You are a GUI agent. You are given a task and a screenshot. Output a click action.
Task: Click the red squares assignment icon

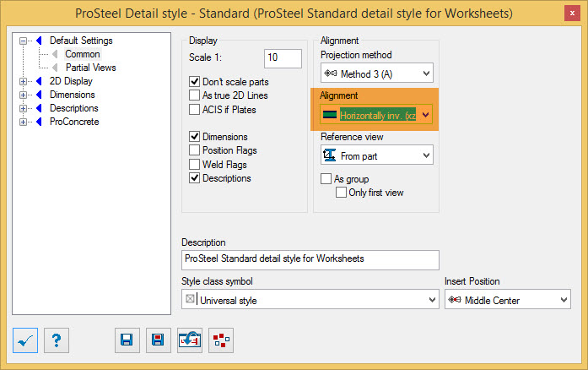tap(221, 340)
